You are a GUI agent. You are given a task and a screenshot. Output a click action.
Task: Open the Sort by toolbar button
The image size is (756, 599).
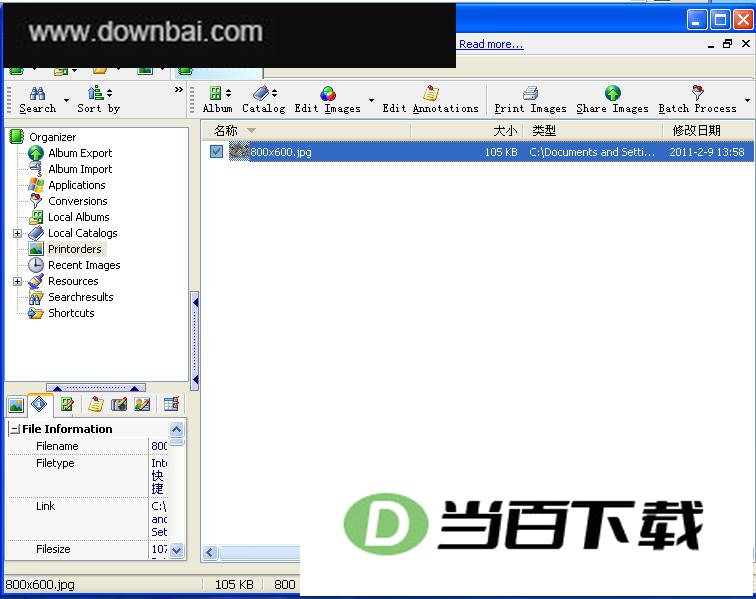pyautogui.click(x=99, y=100)
